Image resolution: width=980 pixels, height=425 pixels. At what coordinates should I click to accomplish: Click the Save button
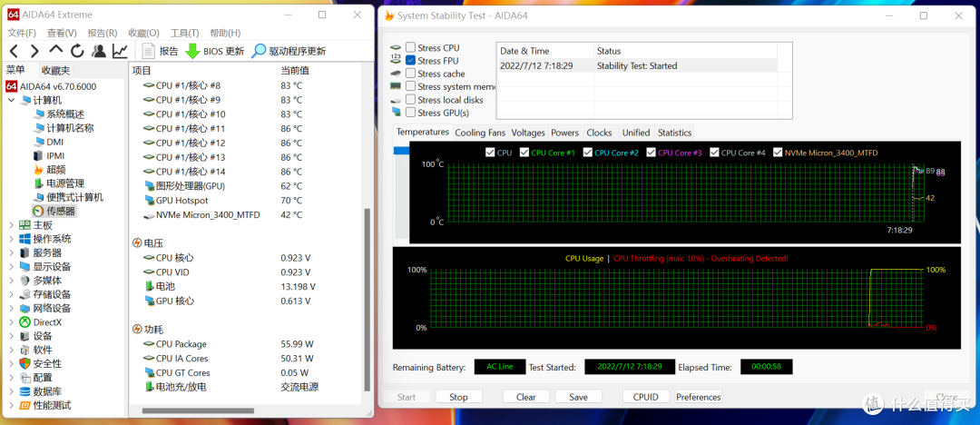[578, 397]
